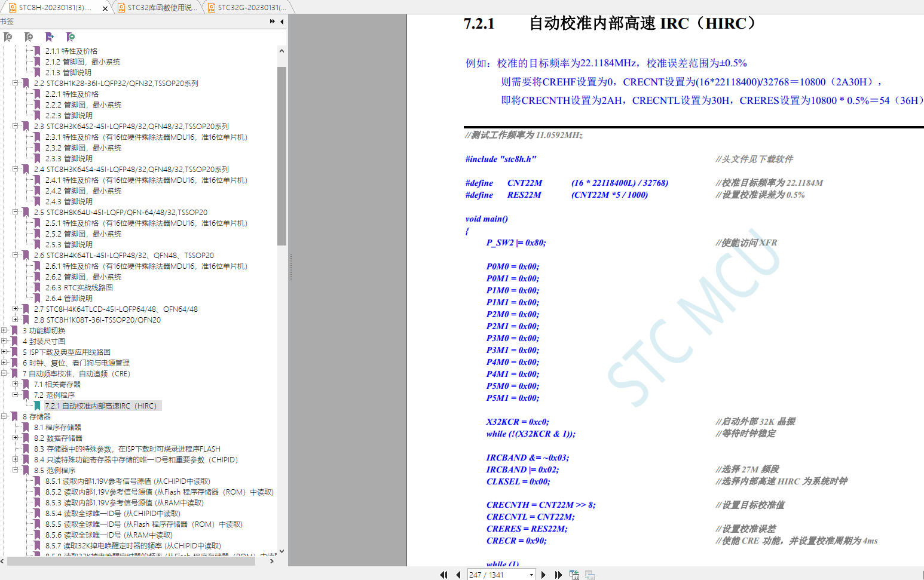Jump to the last page
The image size is (924, 580).
tap(558, 575)
